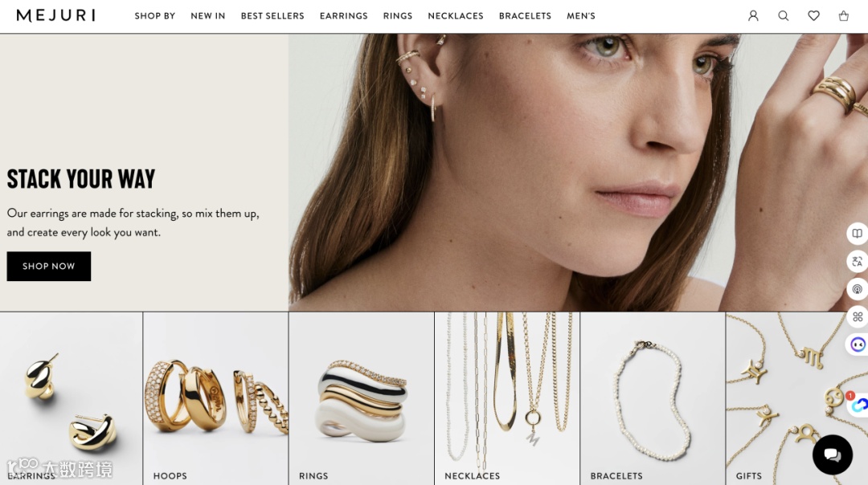Viewport: 868px width, 485px height.
Task: Click the SHOP NOW button
Action: pos(49,266)
